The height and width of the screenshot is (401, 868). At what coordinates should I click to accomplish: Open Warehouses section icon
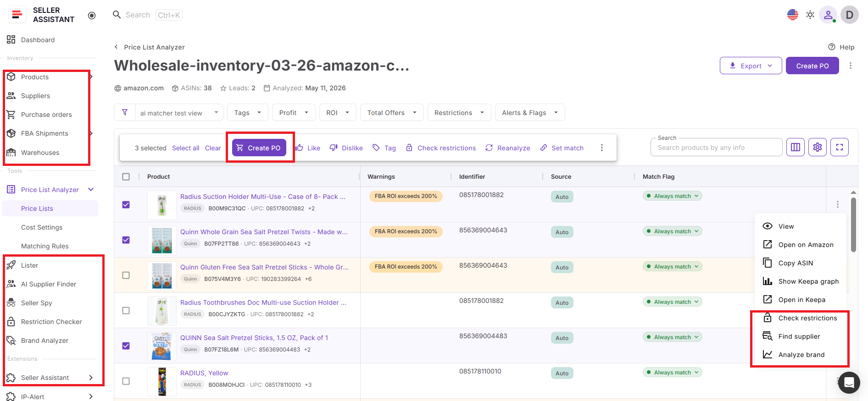point(11,153)
